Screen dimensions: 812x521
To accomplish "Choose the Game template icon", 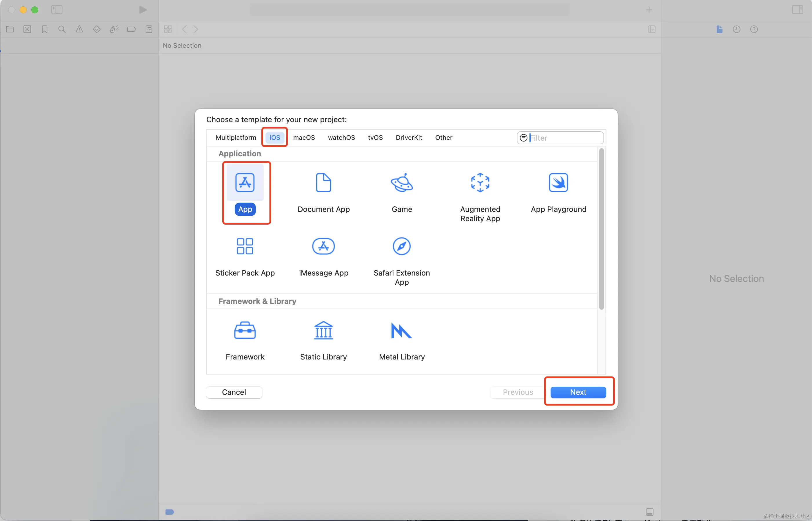I will 402,183.
